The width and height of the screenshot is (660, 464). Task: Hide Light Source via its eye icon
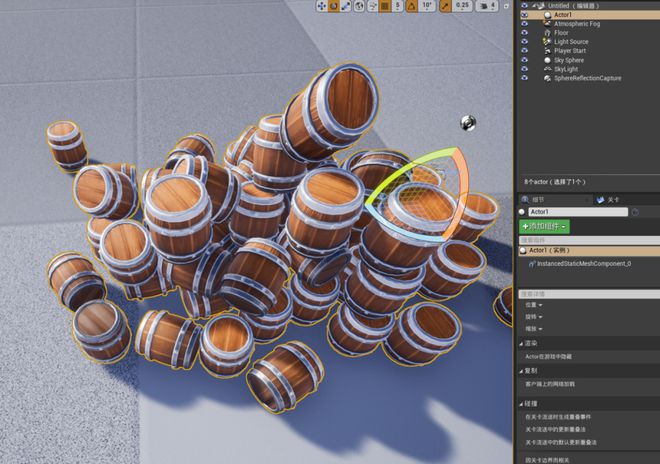[524, 41]
